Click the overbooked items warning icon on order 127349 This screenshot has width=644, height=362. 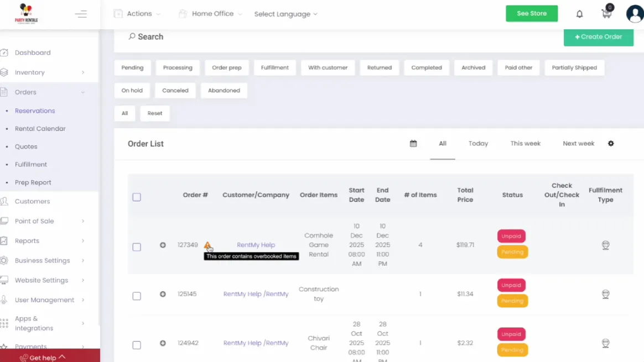click(208, 245)
